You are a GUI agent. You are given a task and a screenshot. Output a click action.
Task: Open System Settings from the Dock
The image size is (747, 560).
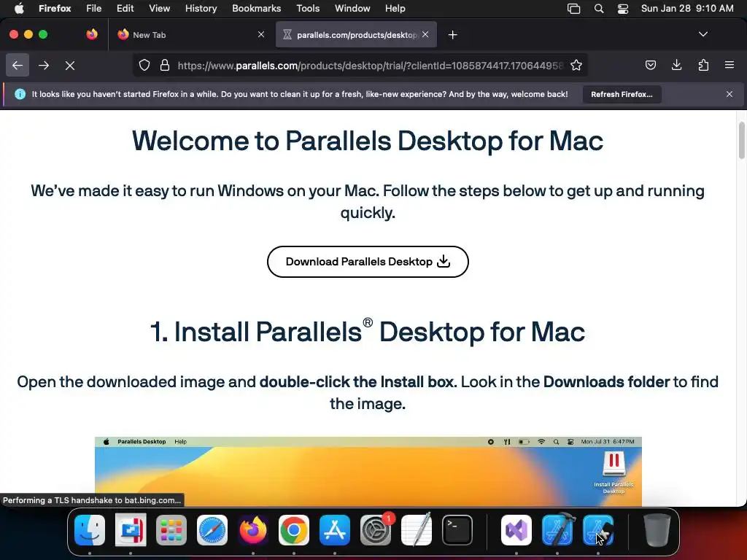pyautogui.click(x=376, y=530)
